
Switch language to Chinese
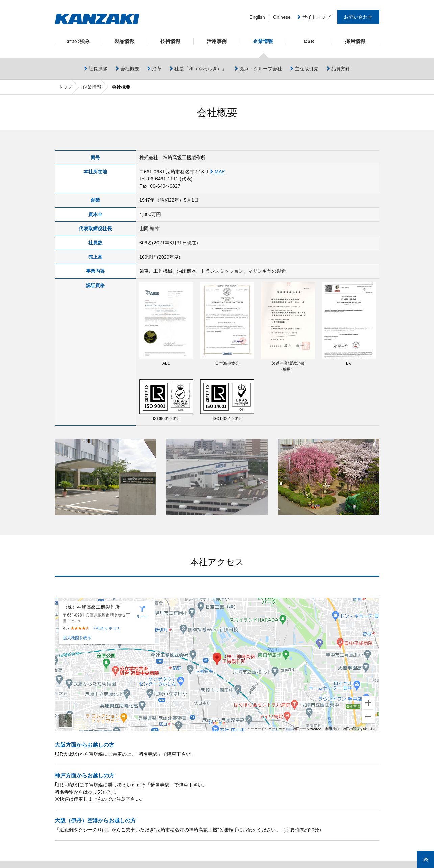(x=282, y=17)
